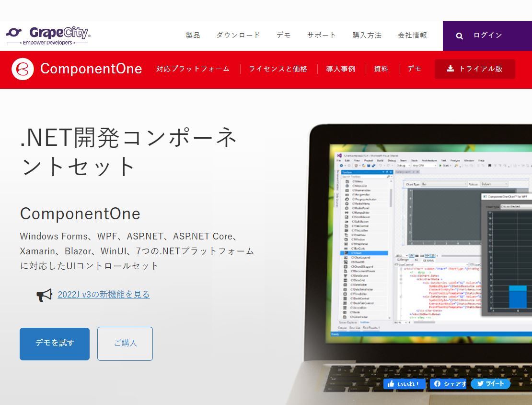Click the Facebook いいね! thumbs-up button
Viewport: 532px width, 405px height.
[404, 384]
